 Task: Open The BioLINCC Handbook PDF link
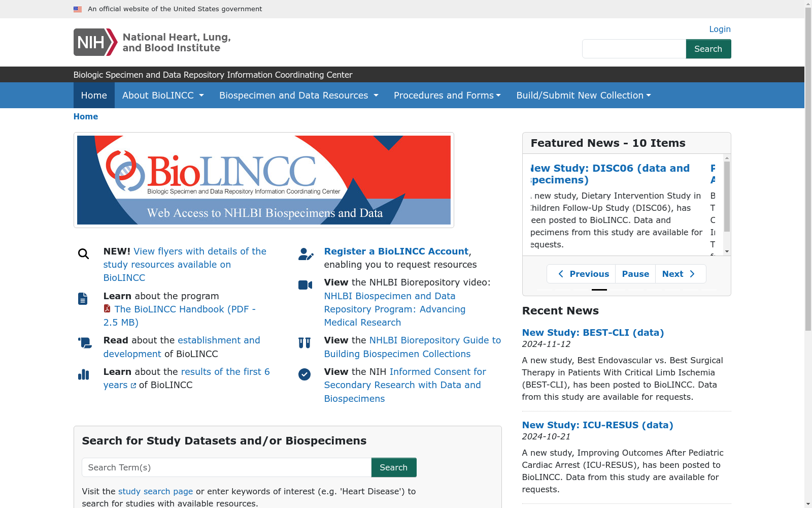click(x=180, y=316)
